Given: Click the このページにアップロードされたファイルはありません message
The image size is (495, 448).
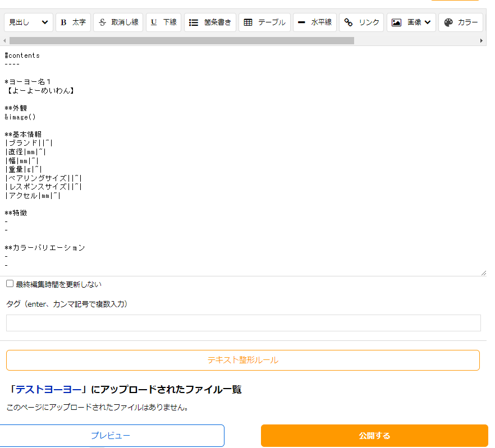Looking at the screenshot, I should coord(97,407).
